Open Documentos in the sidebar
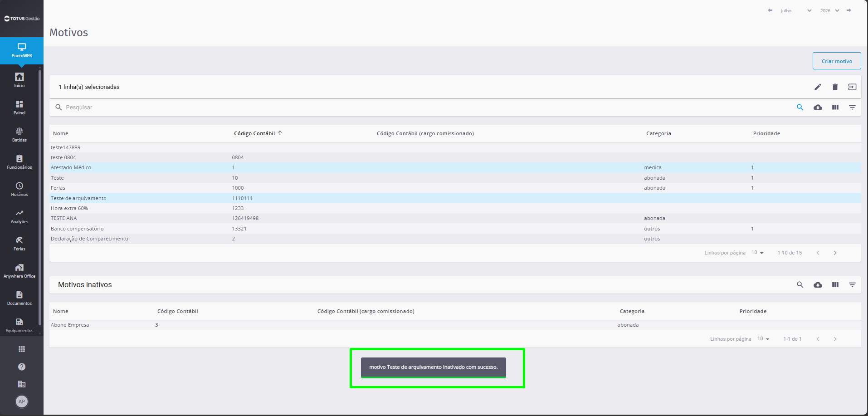Viewport: 868px width, 416px height. coord(20,298)
